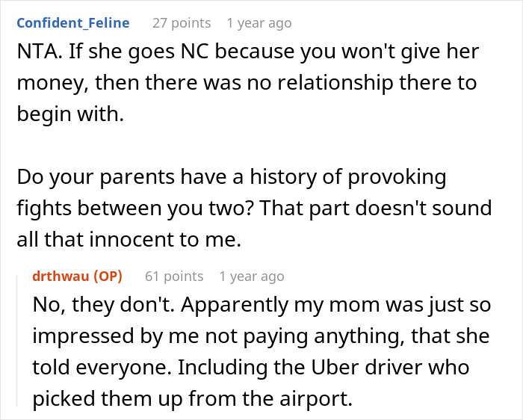The height and width of the screenshot is (420, 523).
Task: Click drthwau's '1 year ago' timestamp
Action: click(252, 277)
